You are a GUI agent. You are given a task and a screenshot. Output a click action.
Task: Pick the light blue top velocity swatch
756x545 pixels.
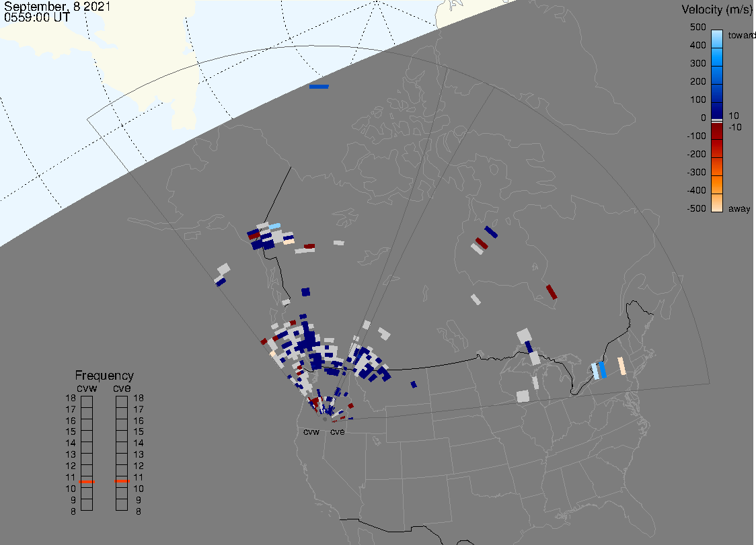click(717, 34)
